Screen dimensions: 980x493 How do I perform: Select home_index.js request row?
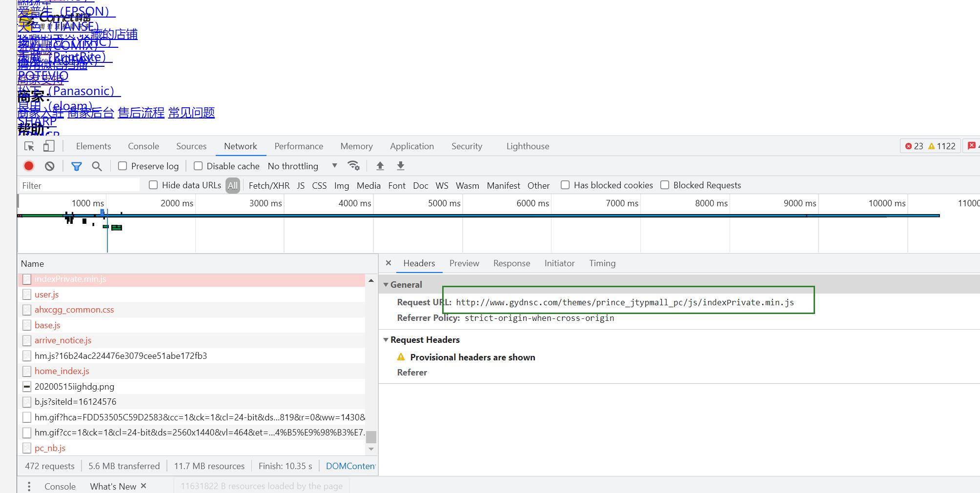[192, 371]
